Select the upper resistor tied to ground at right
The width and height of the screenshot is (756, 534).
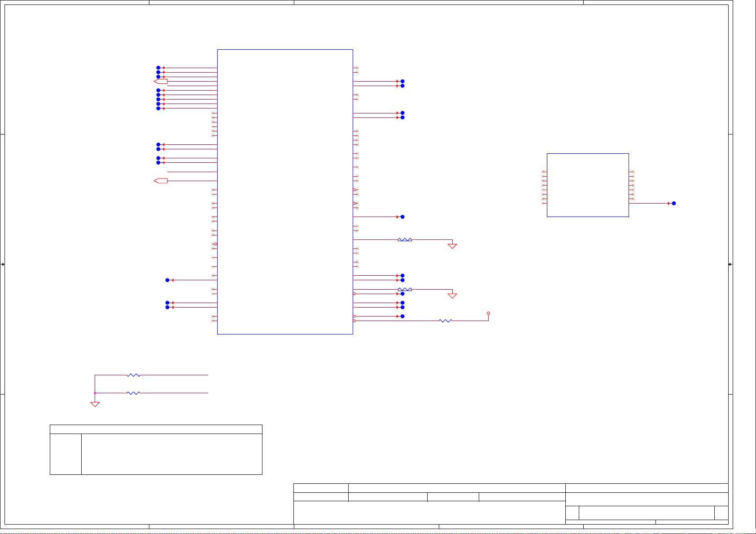405,240
